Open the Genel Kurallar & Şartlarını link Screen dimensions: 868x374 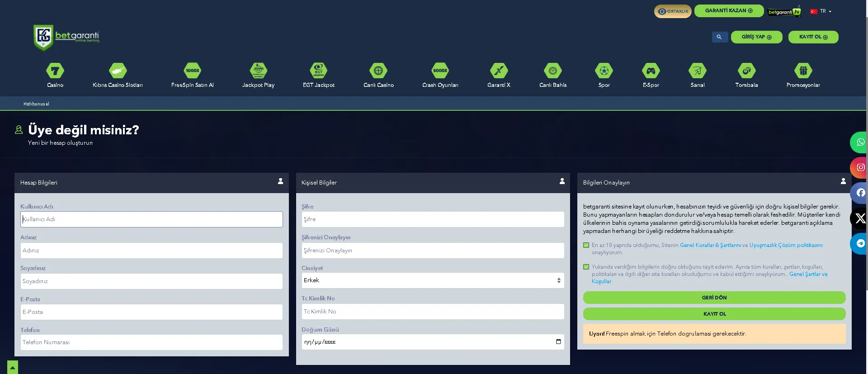[710, 245]
